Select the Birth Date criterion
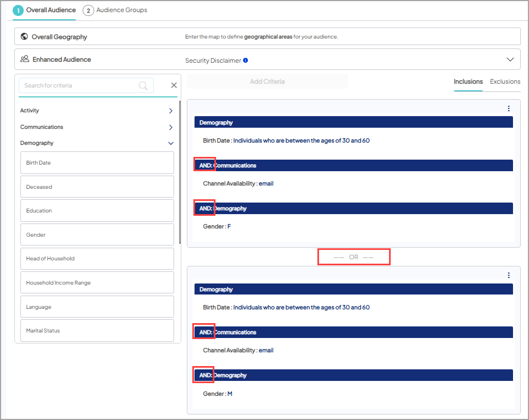529x420 pixels. [97, 163]
